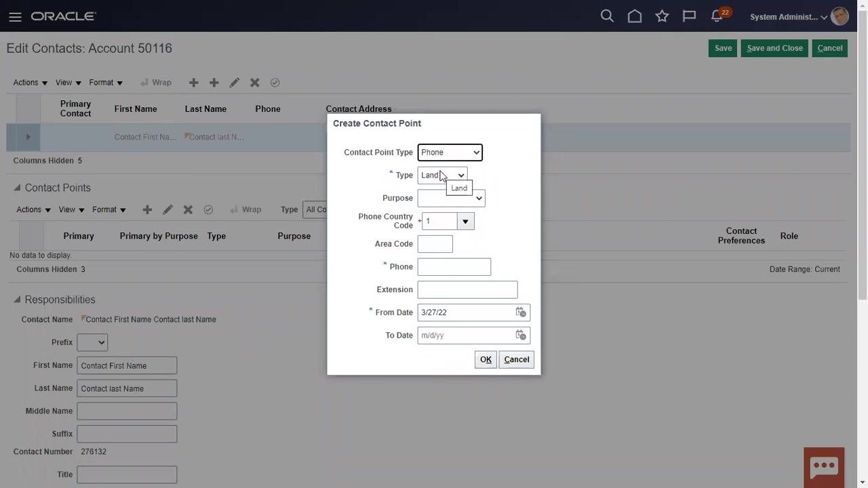Collapse the Contact Points section
The height and width of the screenshot is (488, 868).
[x=17, y=188]
